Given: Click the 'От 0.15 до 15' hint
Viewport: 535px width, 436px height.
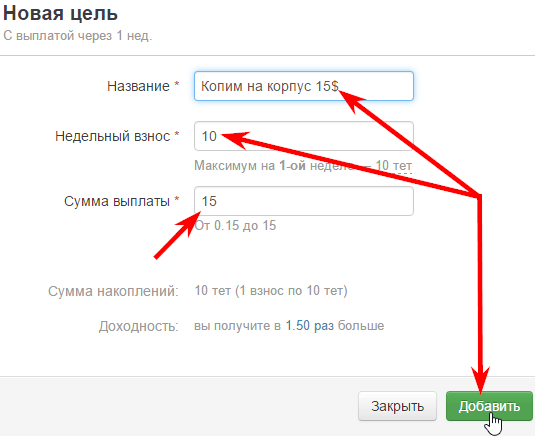Looking at the screenshot, I should point(235,226).
